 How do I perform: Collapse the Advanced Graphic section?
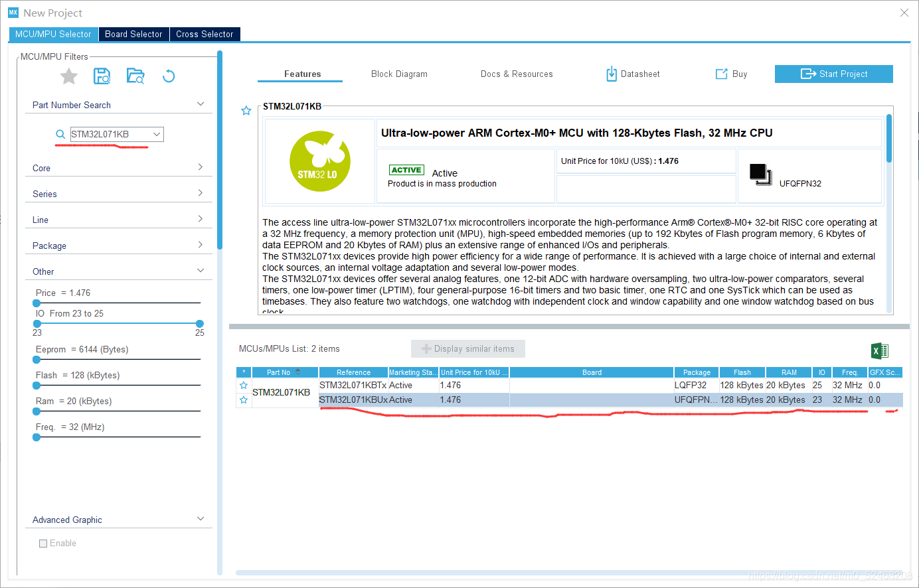coord(201,519)
